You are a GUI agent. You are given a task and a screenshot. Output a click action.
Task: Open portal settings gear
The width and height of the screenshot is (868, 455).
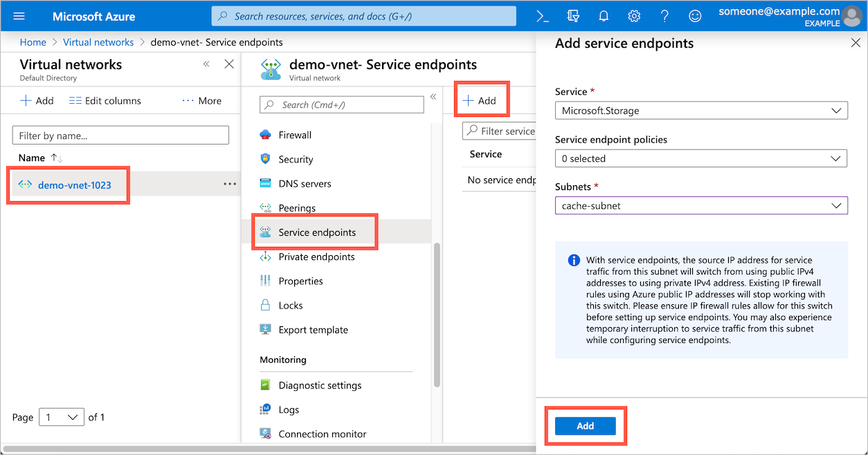634,16
